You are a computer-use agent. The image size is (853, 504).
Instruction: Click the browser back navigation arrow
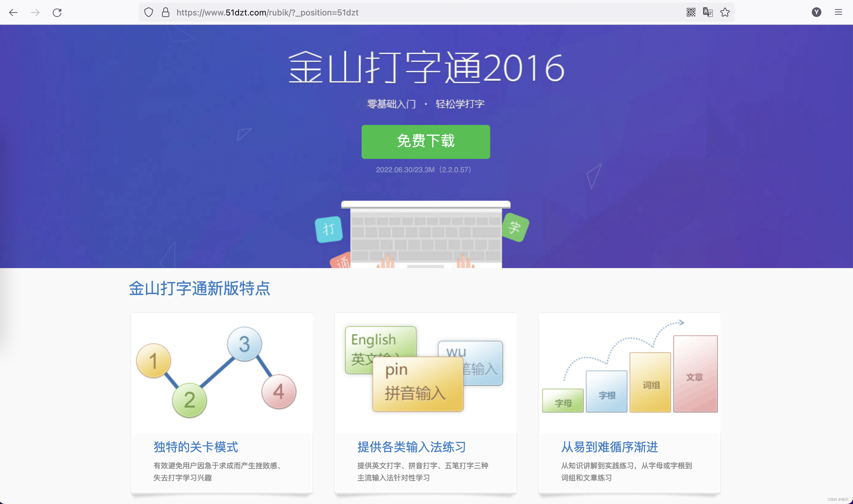coord(14,12)
